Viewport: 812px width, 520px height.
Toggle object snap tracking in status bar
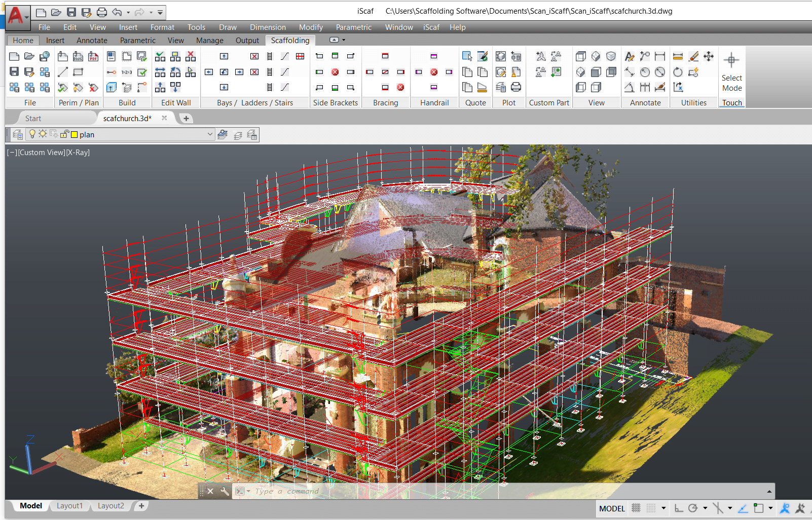743,508
